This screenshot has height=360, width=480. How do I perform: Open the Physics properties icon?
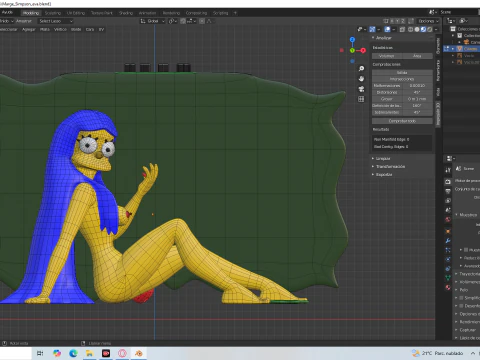pyautogui.click(x=448, y=259)
